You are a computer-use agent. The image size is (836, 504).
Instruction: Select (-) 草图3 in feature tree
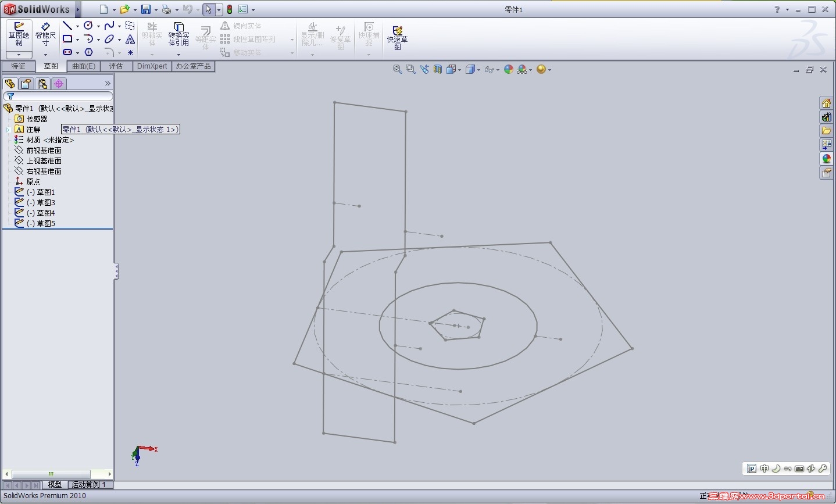(x=35, y=203)
